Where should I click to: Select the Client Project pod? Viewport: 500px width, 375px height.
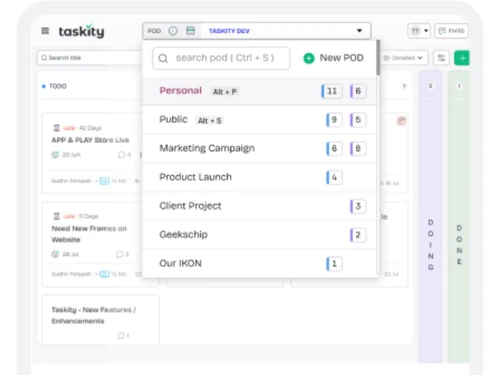click(259, 206)
